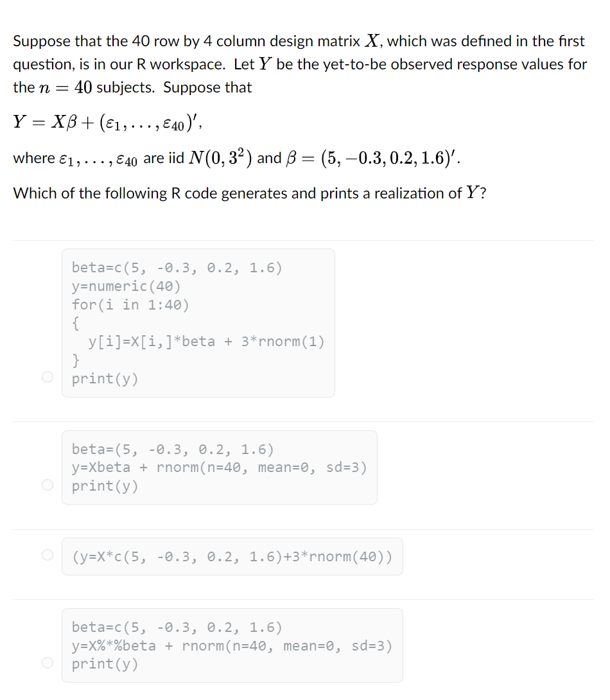
Task: Select the radio button for the one-line answer
Action: [x=48, y=555]
